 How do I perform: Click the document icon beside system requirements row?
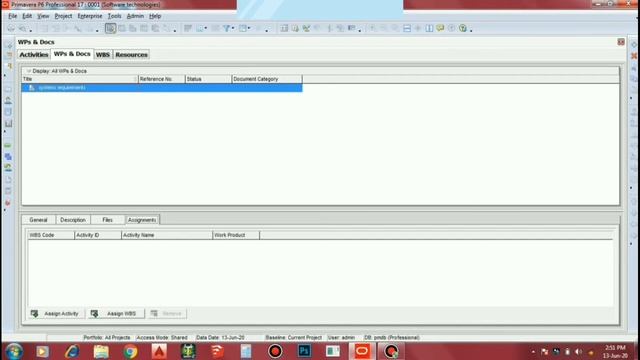pyautogui.click(x=31, y=88)
